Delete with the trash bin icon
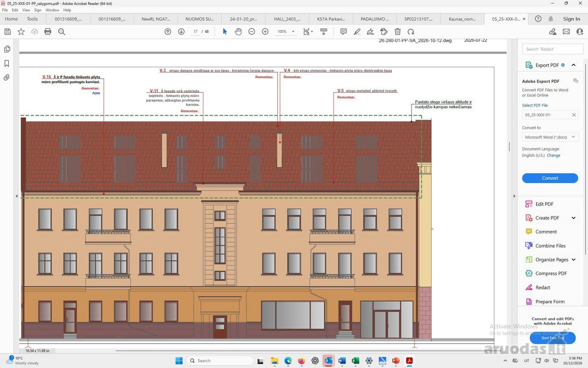The height and width of the screenshot is (368, 588). [x=398, y=31]
